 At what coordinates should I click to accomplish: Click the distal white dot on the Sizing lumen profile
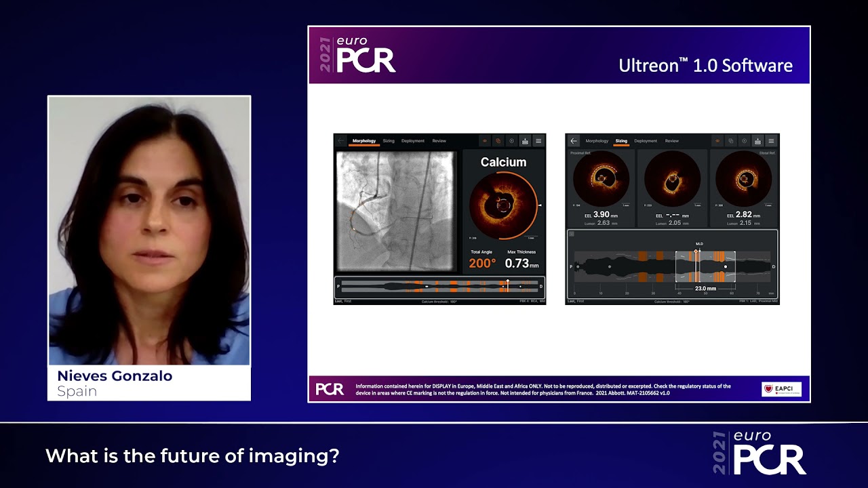click(726, 267)
